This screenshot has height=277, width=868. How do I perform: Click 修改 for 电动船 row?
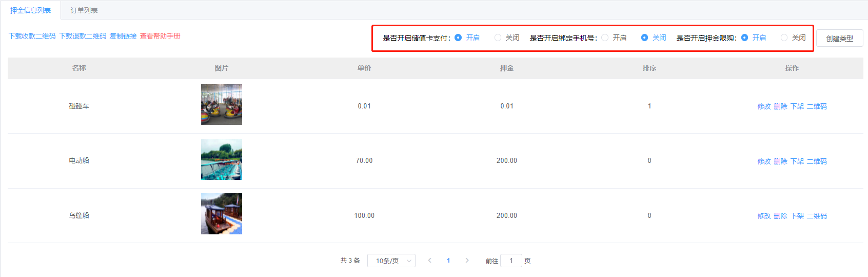tap(764, 161)
